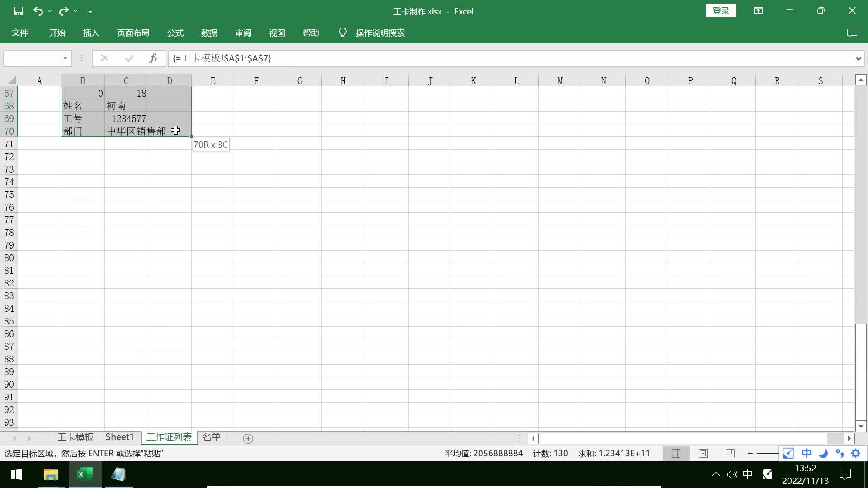This screenshot has height=488, width=868.
Task: Switch to 名单 sheet tab
Action: [211, 437]
